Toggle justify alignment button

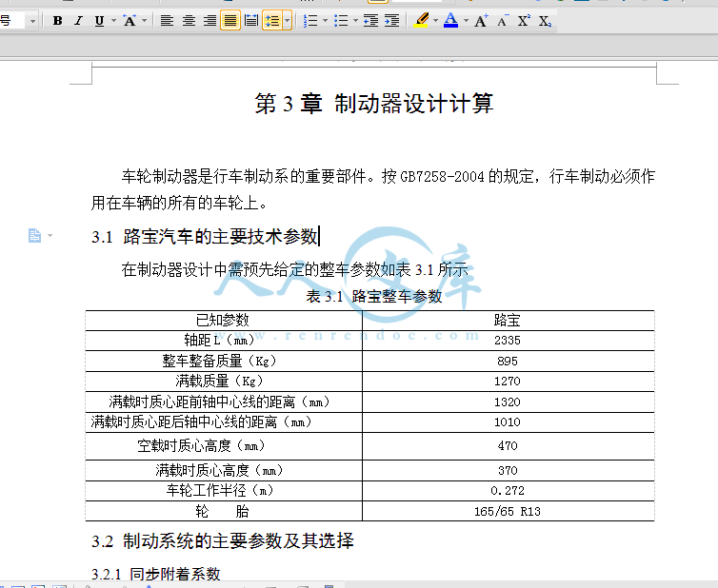click(x=230, y=21)
